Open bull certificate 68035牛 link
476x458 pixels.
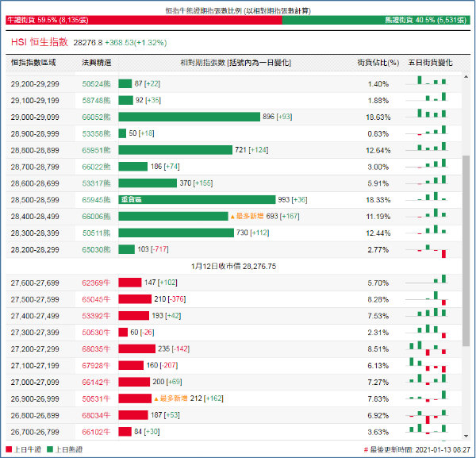point(96,349)
